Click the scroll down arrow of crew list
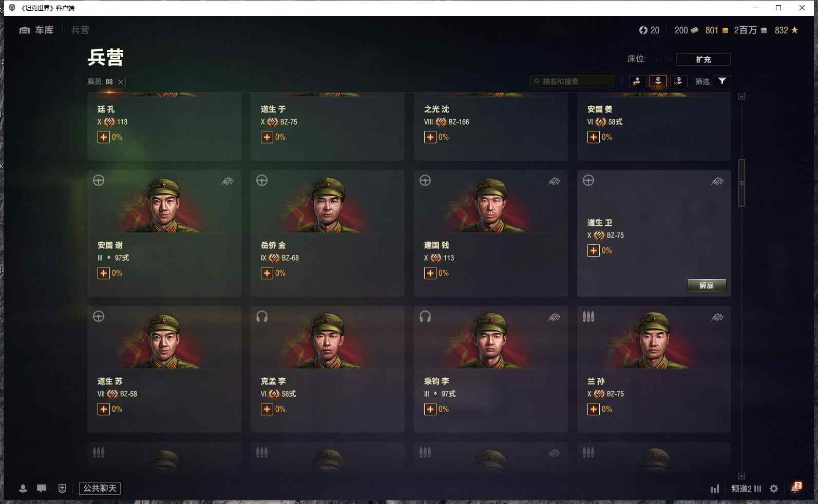This screenshot has width=818, height=504. point(741,476)
